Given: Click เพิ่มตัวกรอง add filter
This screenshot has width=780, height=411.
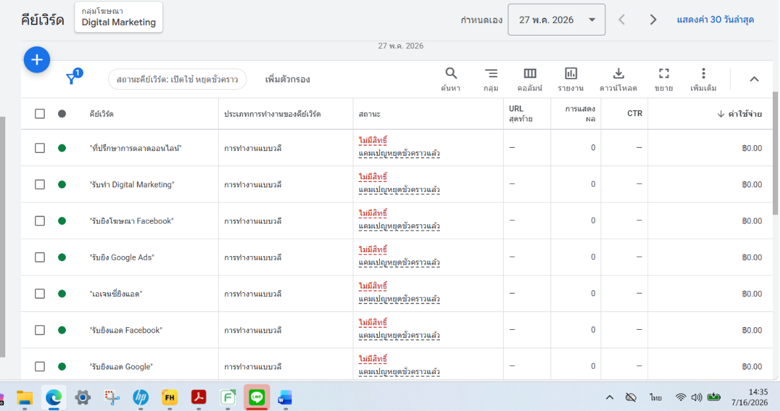Looking at the screenshot, I should tap(288, 79).
